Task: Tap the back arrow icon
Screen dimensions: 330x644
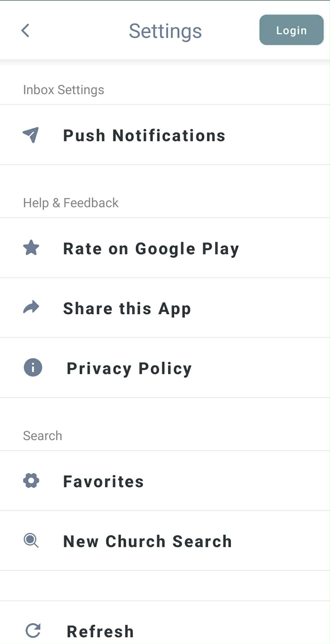Action: 25,31
